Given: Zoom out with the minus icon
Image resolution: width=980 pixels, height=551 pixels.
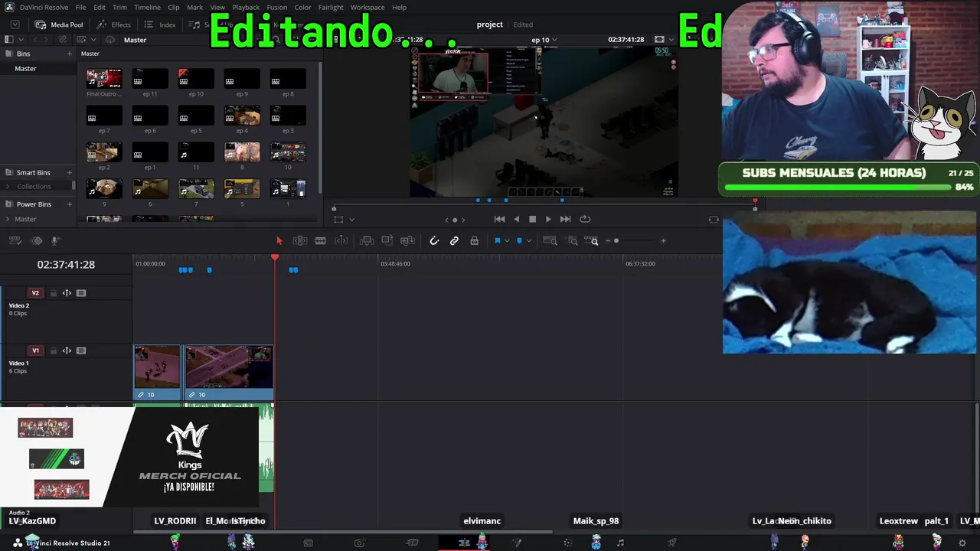Looking at the screenshot, I should point(608,241).
